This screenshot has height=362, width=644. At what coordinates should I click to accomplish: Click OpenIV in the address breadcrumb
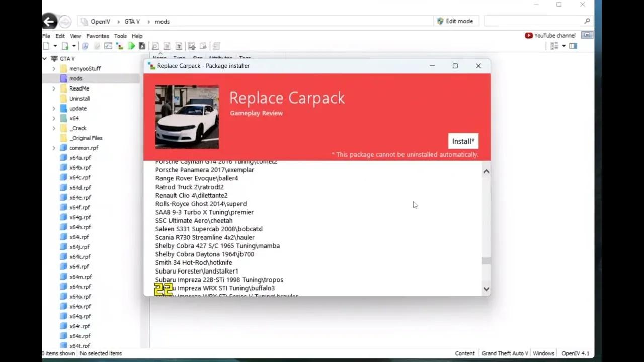[100, 22]
